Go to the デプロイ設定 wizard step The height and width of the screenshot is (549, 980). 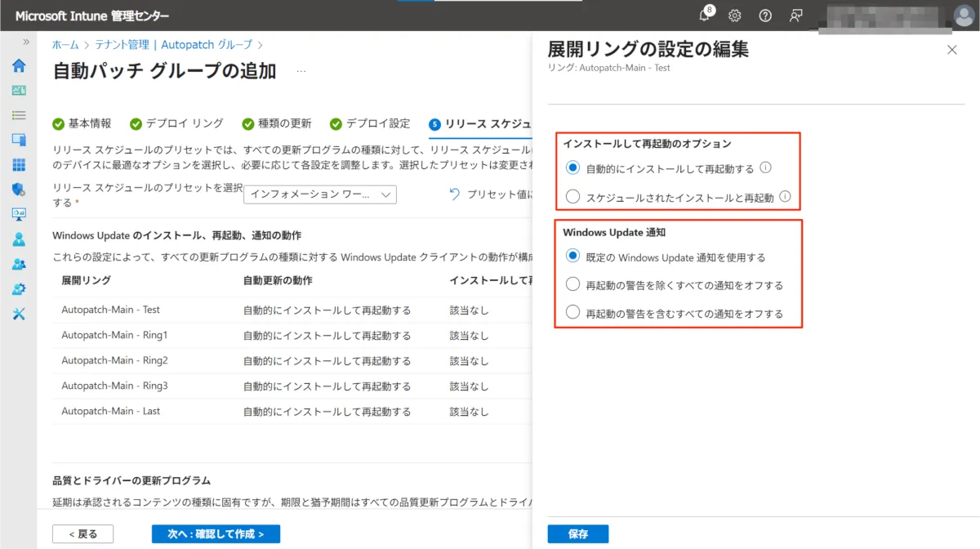[370, 124]
